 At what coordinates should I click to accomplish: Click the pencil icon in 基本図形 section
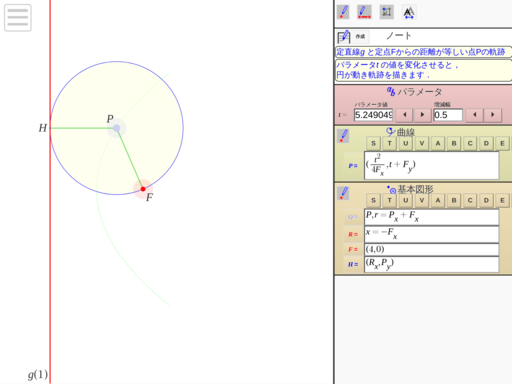pos(344,193)
